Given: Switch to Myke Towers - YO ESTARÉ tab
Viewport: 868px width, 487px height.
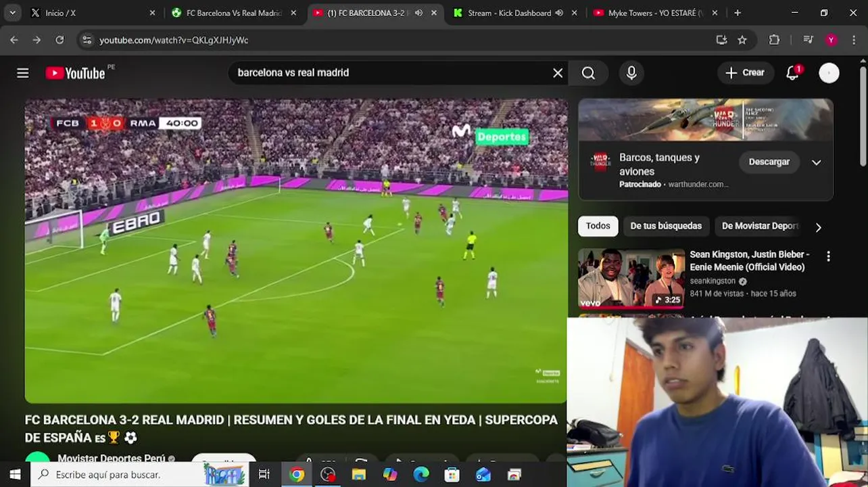Looking at the screenshot, I should tap(656, 13).
